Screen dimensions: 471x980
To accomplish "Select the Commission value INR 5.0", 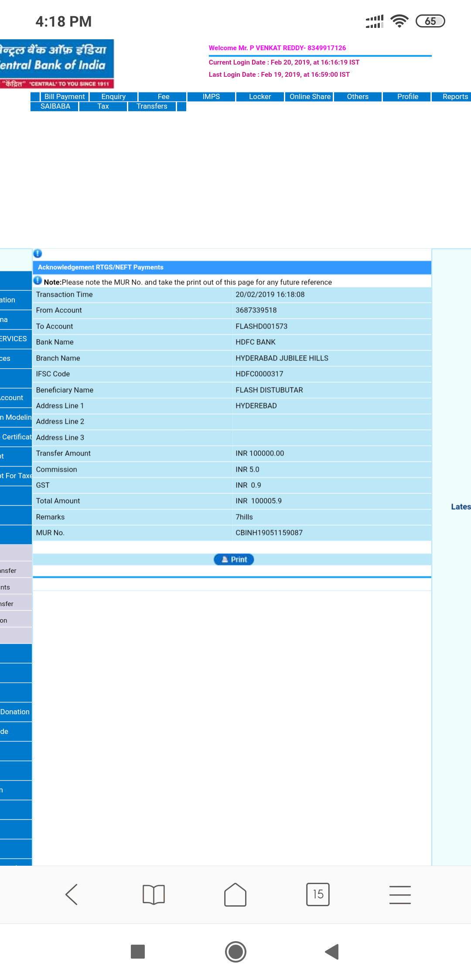I will coord(247,469).
